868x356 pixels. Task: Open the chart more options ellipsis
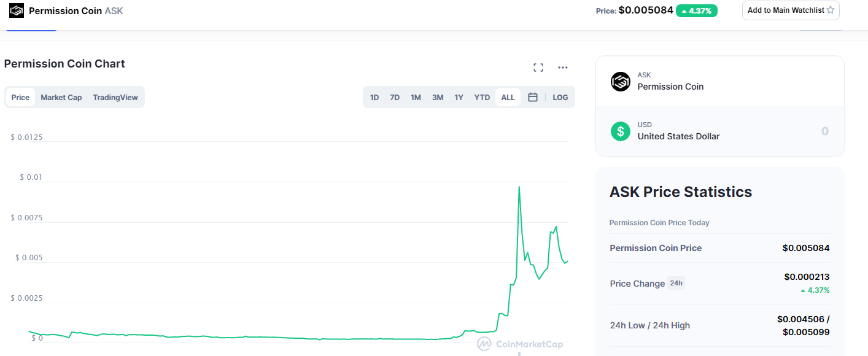[x=563, y=68]
